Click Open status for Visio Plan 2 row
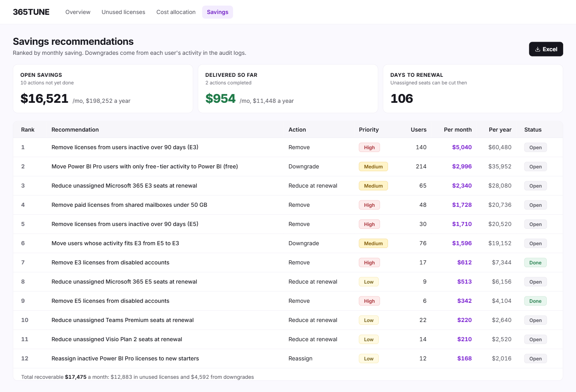The height and width of the screenshot is (392, 576). point(535,340)
